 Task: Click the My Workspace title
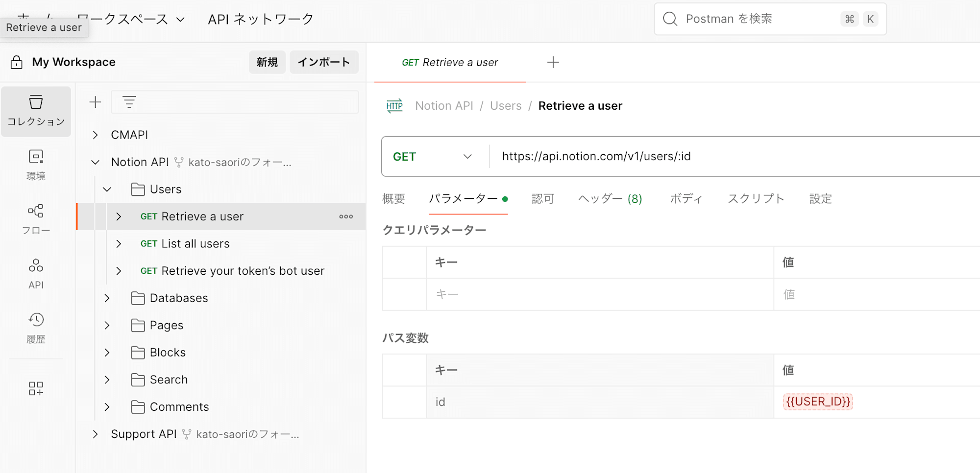[x=74, y=62]
